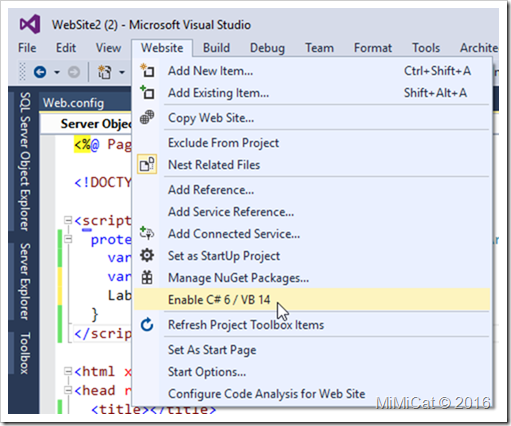Click the NuGet packages gift icon
This screenshot has width=511, height=426.
(147, 277)
